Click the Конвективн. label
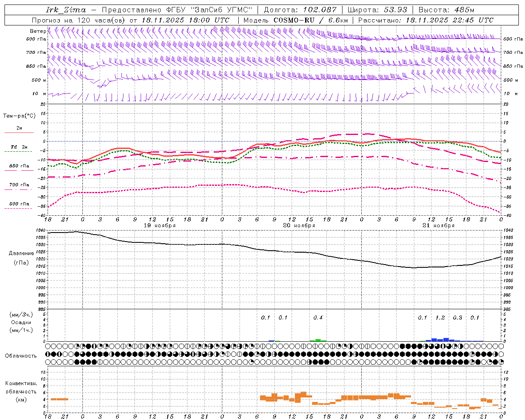 [x=21, y=383]
